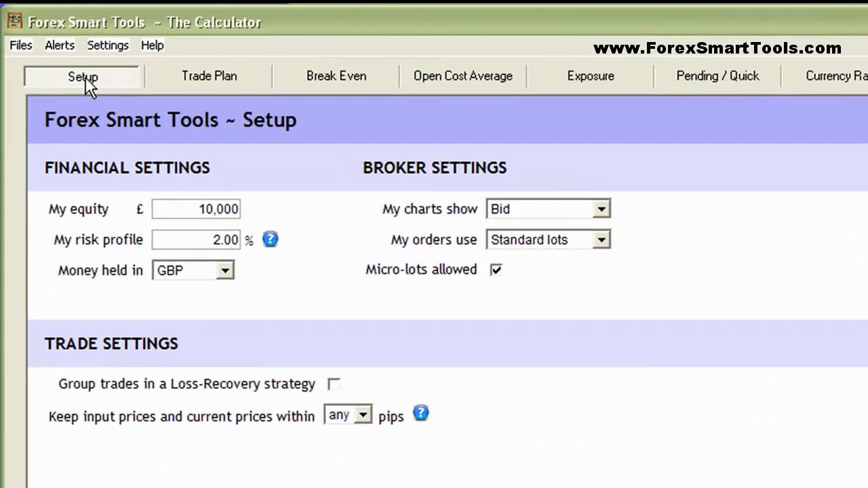868x488 pixels.
Task: Click the 'Micro-lots allowed' label
Action: (421, 270)
